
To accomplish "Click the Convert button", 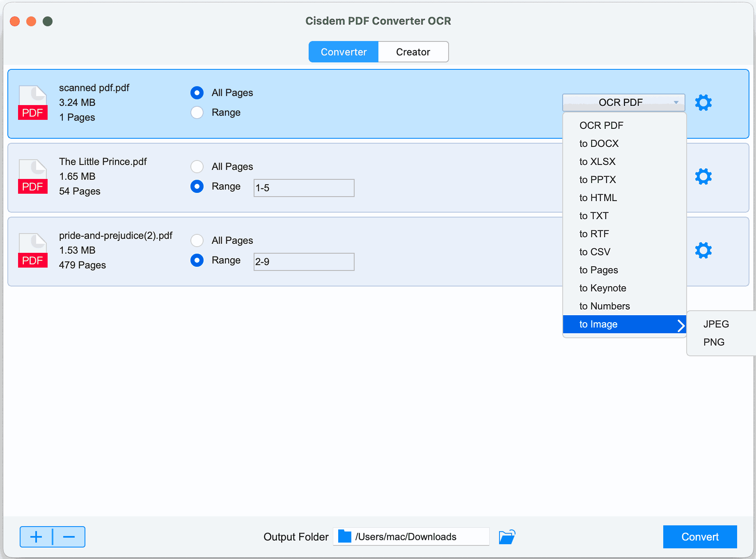I will pos(700,537).
